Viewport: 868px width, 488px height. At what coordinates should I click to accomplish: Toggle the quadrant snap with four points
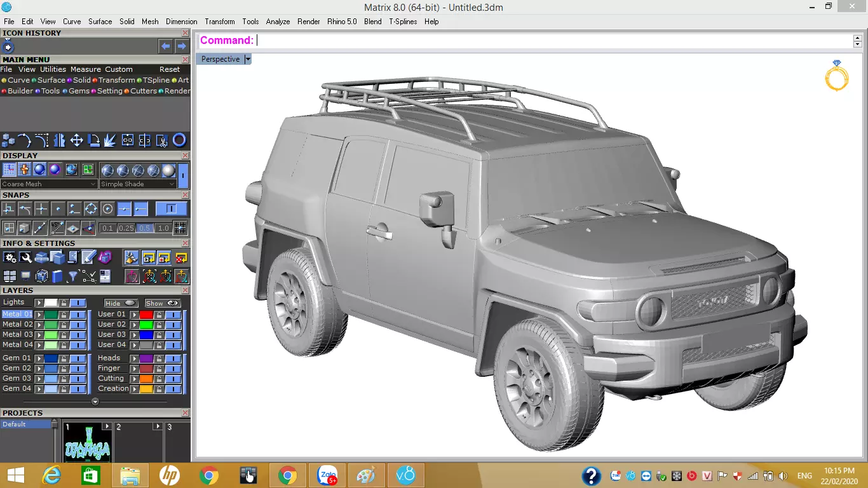click(x=91, y=208)
